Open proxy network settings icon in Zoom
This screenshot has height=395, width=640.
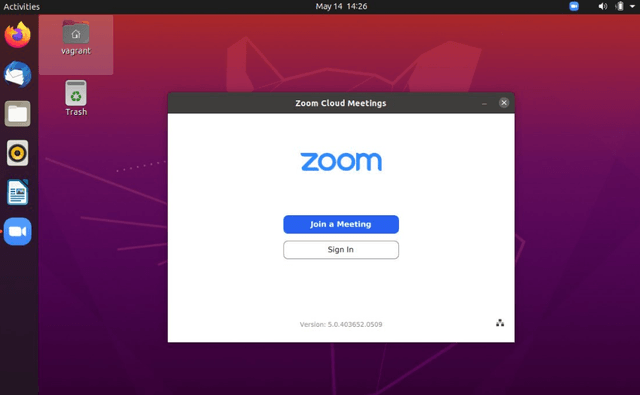[x=500, y=323]
